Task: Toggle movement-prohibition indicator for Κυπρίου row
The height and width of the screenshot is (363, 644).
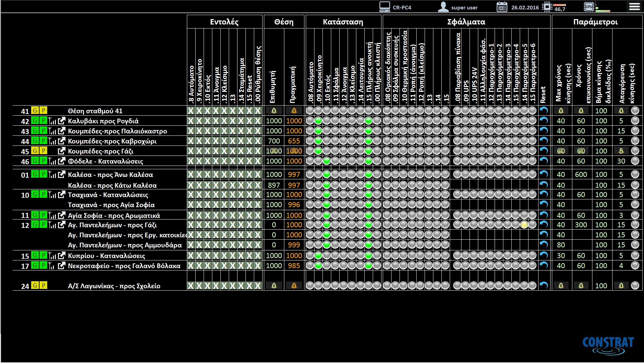Action: coord(635,255)
